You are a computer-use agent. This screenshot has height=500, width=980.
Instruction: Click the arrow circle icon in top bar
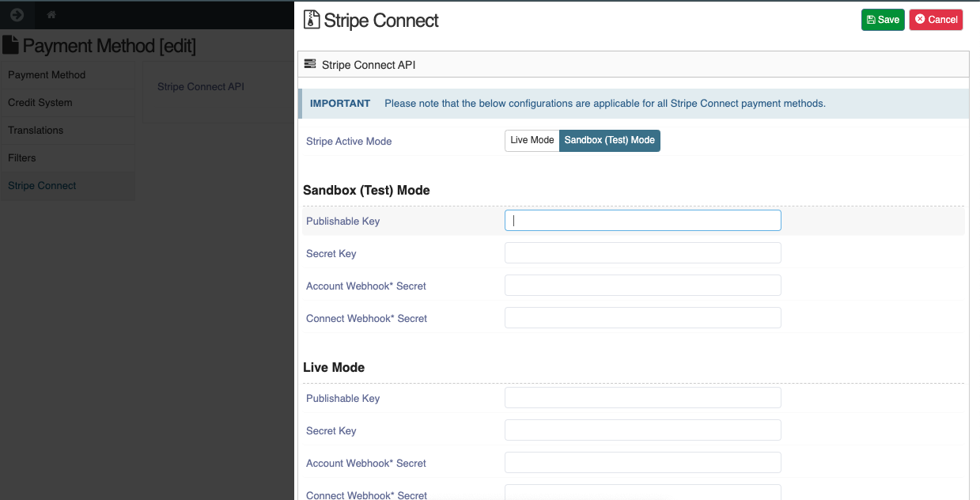tap(17, 15)
